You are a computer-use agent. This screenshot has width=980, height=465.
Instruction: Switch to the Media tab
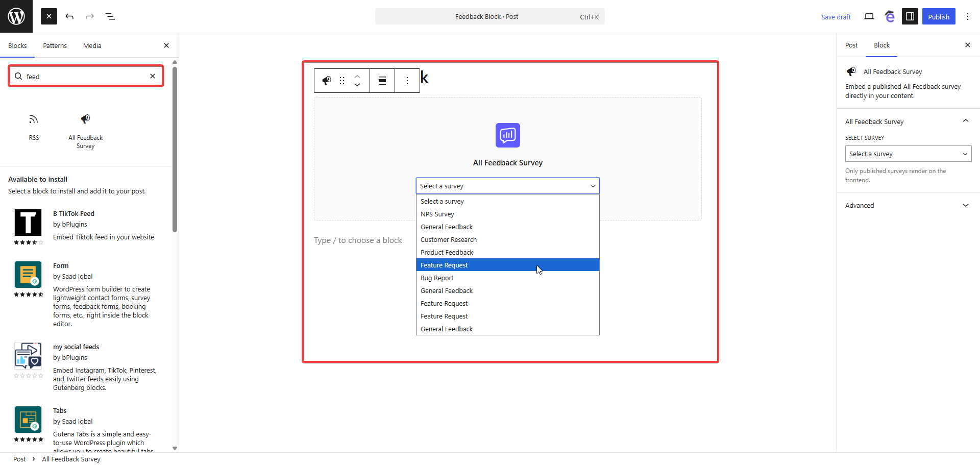[x=92, y=45]
